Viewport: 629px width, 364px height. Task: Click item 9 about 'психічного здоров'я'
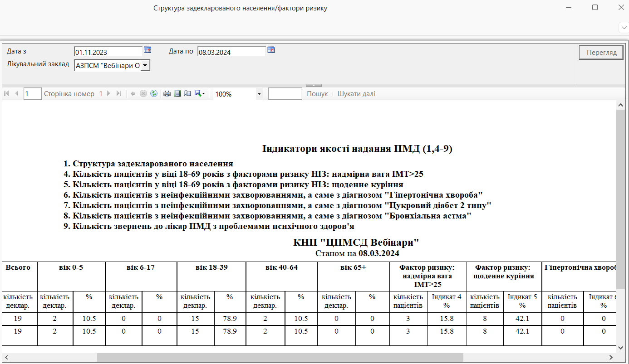(x=209, y=226)
